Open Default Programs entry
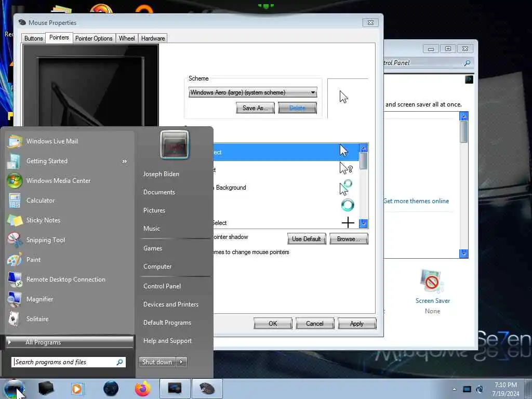532x399 pixels. tap(167, 322)
